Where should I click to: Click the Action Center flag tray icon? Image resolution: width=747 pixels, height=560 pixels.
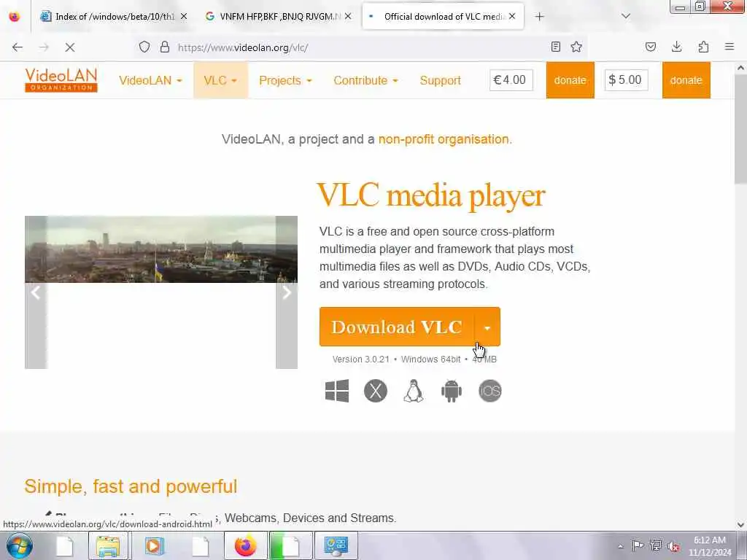[x=638, y=545]
